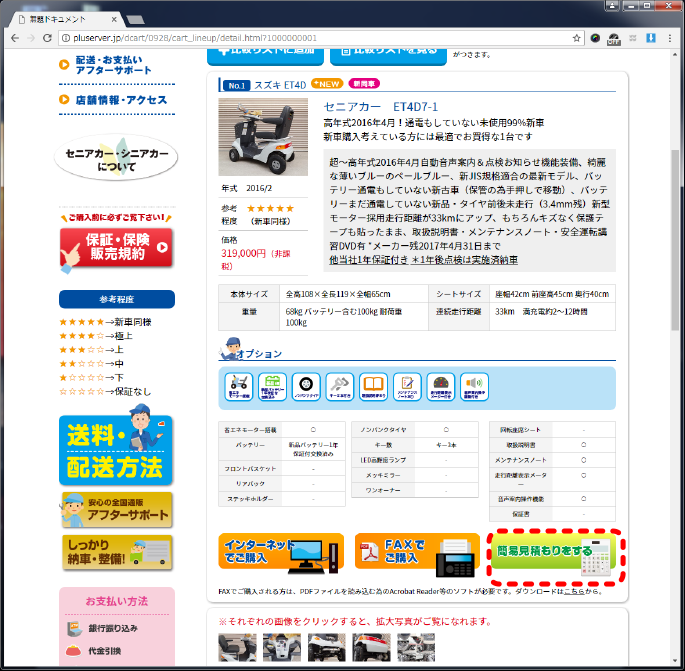Click the site info icon in address bar
Image resolution: width=685 pixels, height=671 pixels.
click(x=66, y=38)
